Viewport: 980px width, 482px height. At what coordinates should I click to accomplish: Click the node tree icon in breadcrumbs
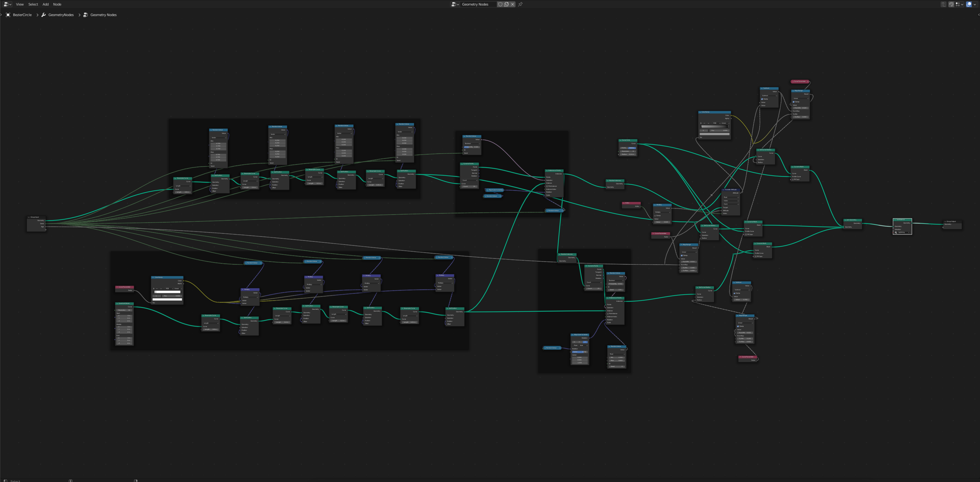pos(85,15)
